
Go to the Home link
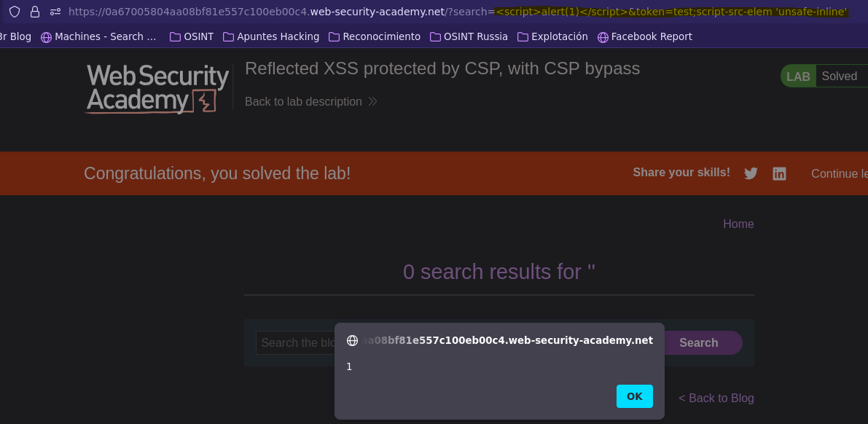(738, 224)
